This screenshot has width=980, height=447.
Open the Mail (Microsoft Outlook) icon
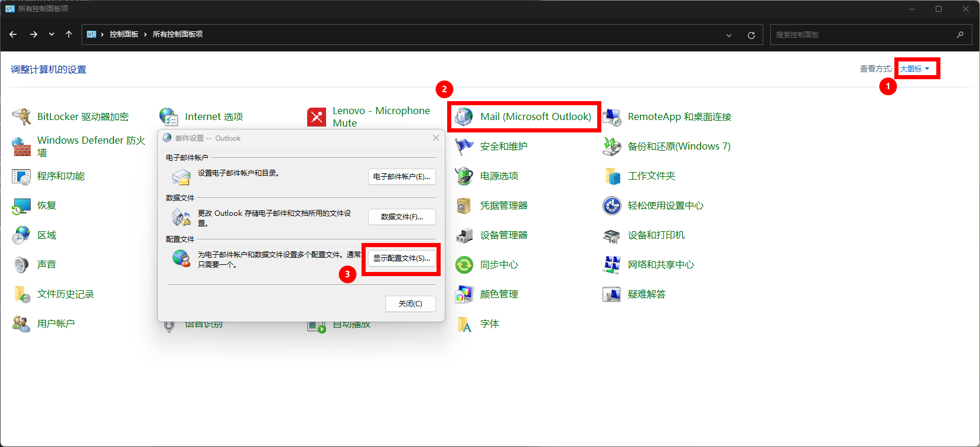coord(464,117)
